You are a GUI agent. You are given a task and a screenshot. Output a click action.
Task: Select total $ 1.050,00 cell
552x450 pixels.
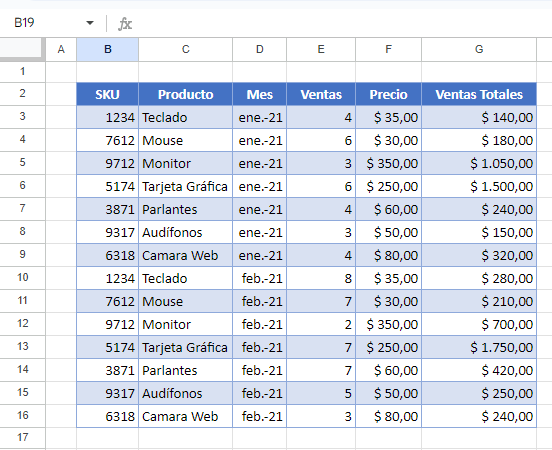click(479, 163)
